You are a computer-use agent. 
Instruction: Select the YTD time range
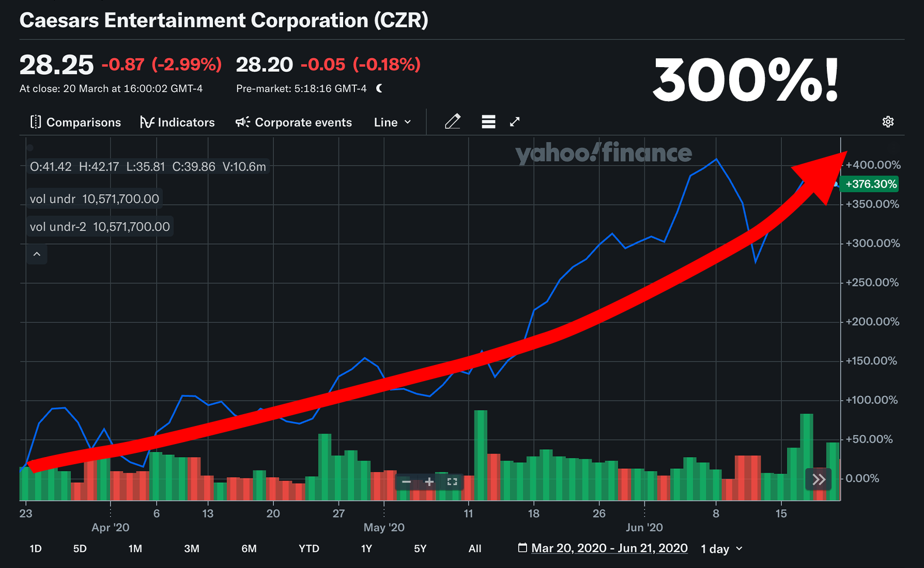point(309,549)
